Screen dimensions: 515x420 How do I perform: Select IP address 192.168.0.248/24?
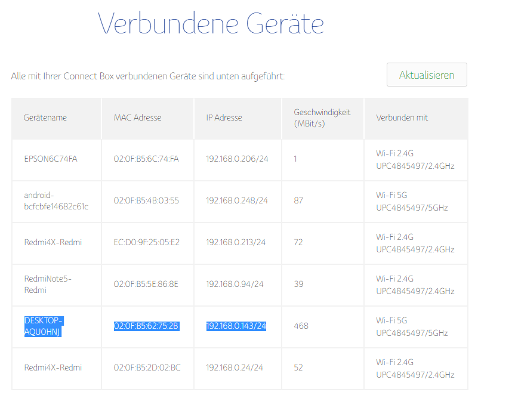pyautogui.click(x=237, y=200)
